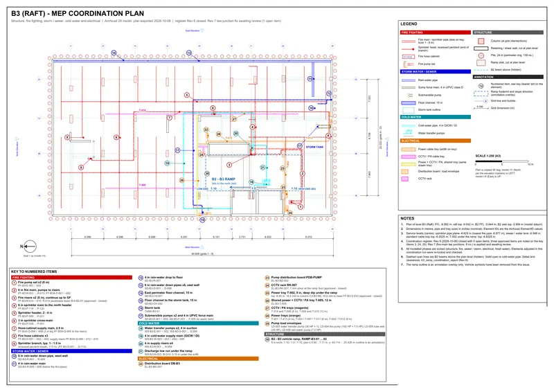Click key entry 'Fire pump set x2 (6 in)'
554x392 pixels.
coord(33,283)
